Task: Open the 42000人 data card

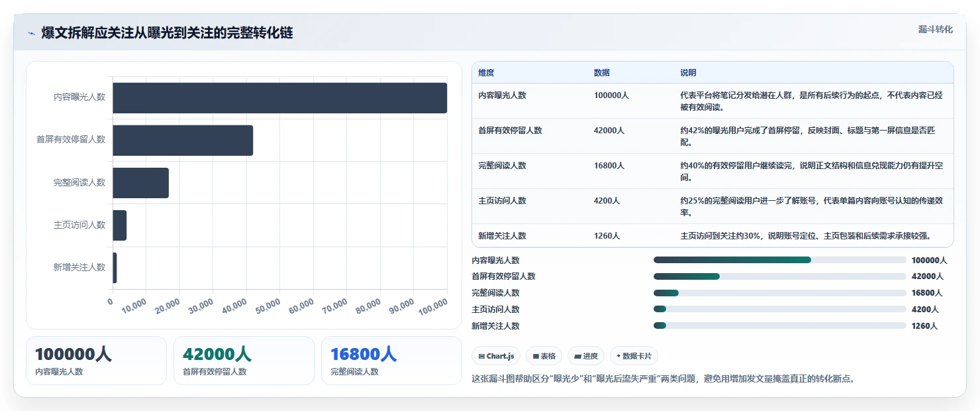Action: 244,361
